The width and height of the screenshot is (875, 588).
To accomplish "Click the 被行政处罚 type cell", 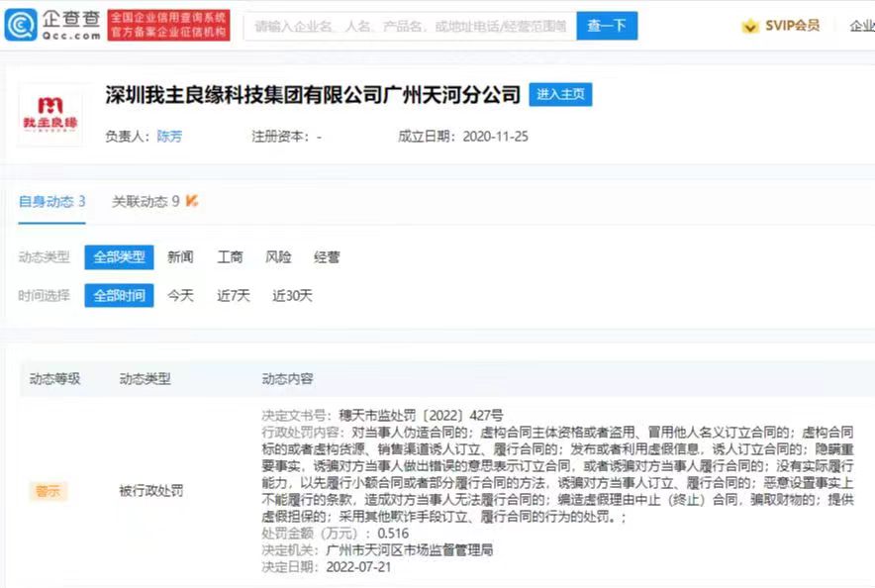I will pos(150,491).
